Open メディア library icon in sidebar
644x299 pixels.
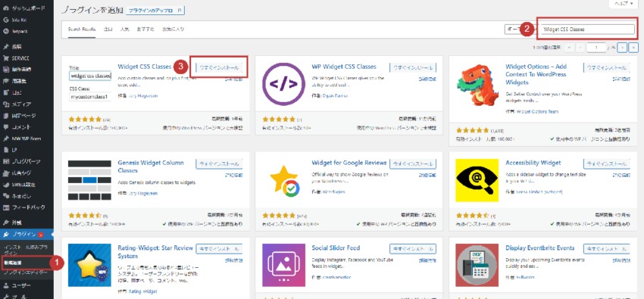coord(6,104)
